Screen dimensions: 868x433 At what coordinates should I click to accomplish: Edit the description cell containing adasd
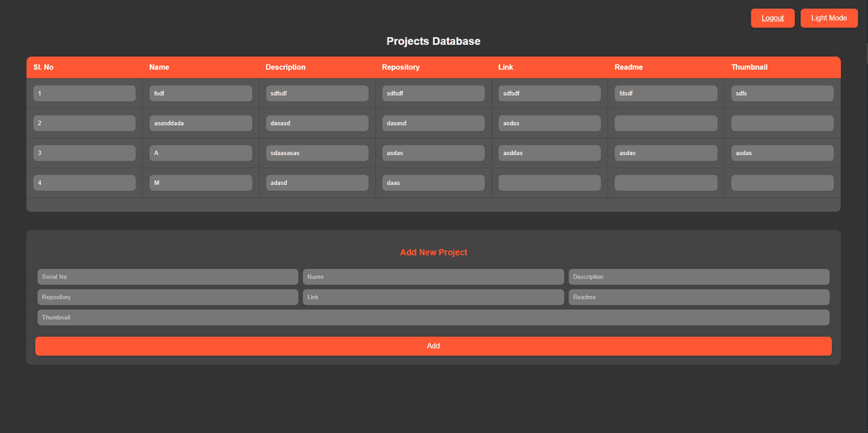pos(317,183)
